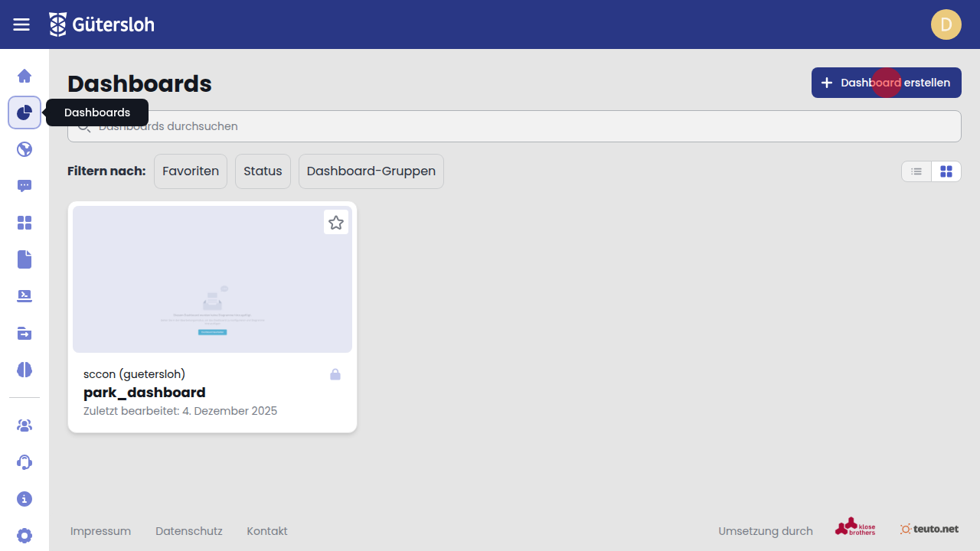Open the terminal console icon in sidebar
Image resolution: width=980 pixels, height=551 pixels.
[x=24, y=296]
